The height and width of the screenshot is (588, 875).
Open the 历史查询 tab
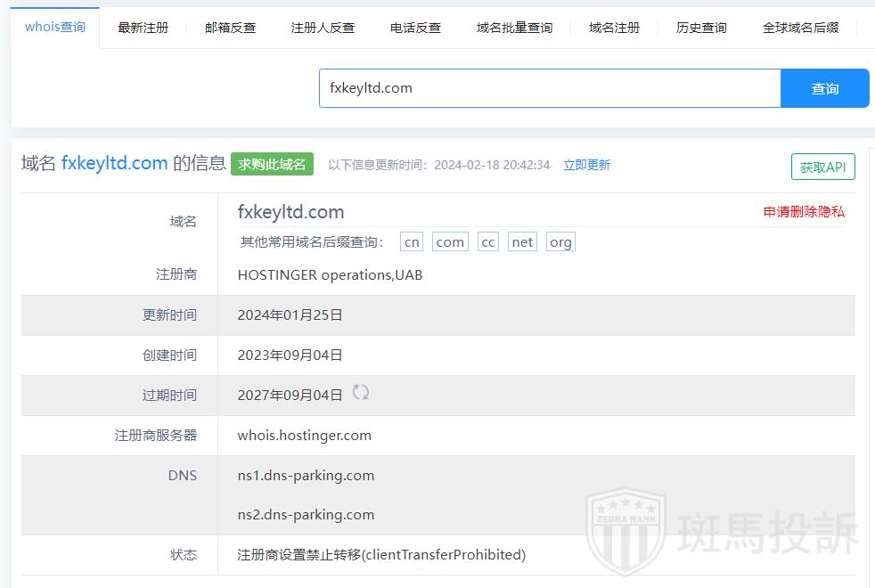point(701,28)
